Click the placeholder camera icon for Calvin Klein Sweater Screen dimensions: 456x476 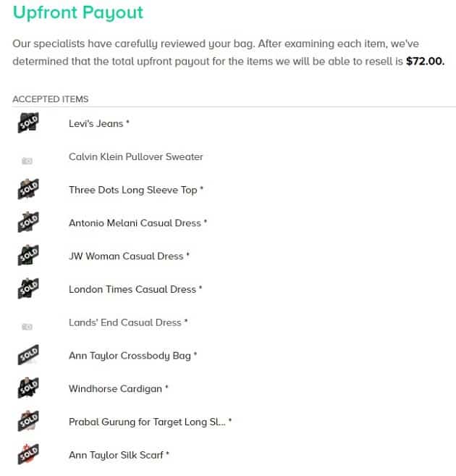pyautogui.click(x=28, y=161)
